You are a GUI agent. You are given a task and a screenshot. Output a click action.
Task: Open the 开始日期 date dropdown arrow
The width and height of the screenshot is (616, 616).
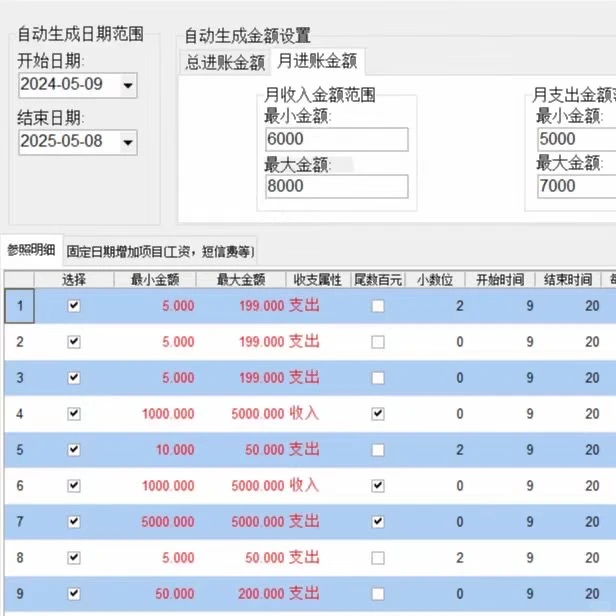tap(128, 85)
